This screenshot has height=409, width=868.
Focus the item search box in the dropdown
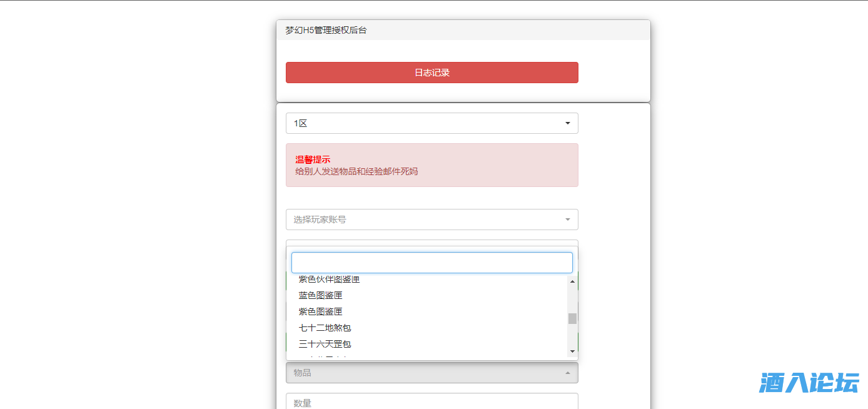pos(431,263)
